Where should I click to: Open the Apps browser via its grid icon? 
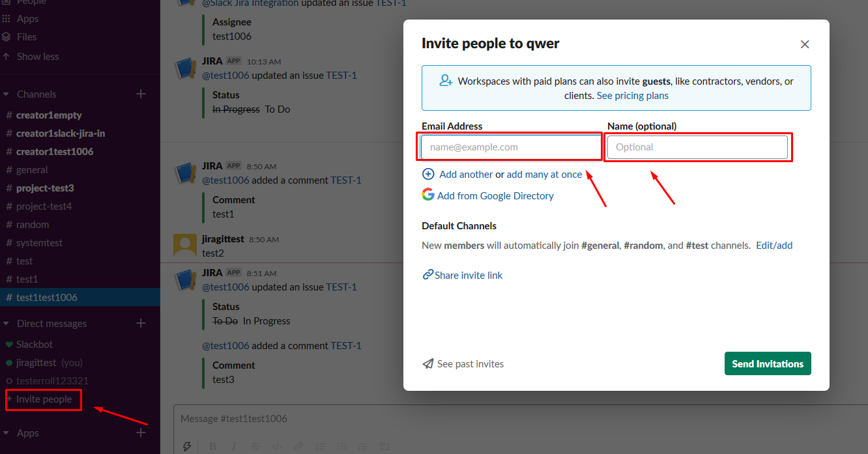coord(7,19)
